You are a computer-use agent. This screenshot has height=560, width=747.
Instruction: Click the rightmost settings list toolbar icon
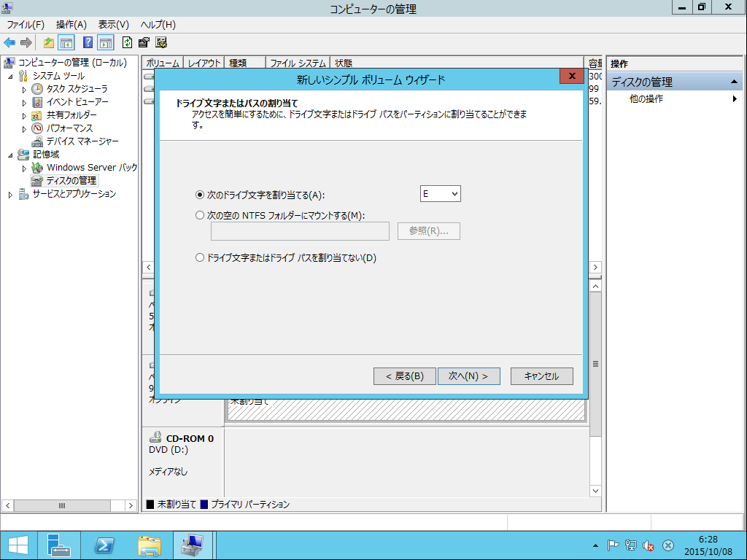click(x=161, y=43)
